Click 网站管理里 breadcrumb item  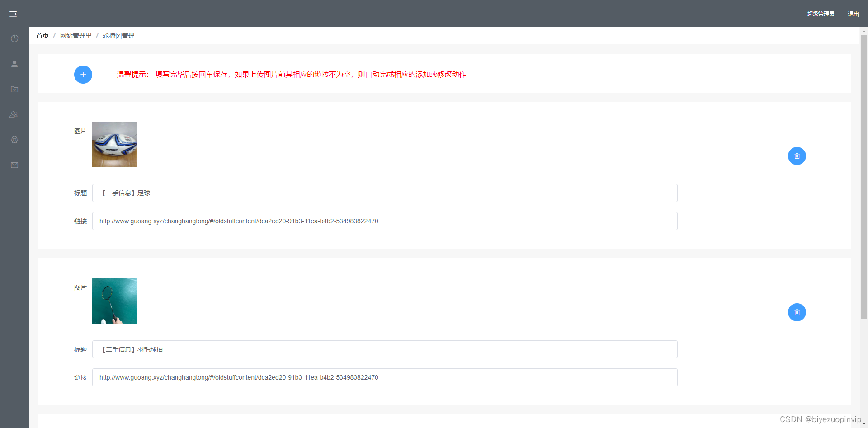76,36
